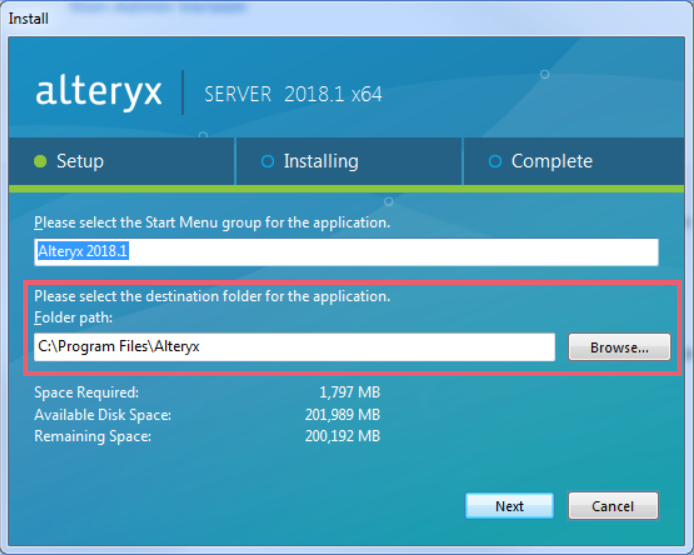Viewport: 694px width, 555px height.
Task: Click the Folder path input field
Action: tap(294, 347)
